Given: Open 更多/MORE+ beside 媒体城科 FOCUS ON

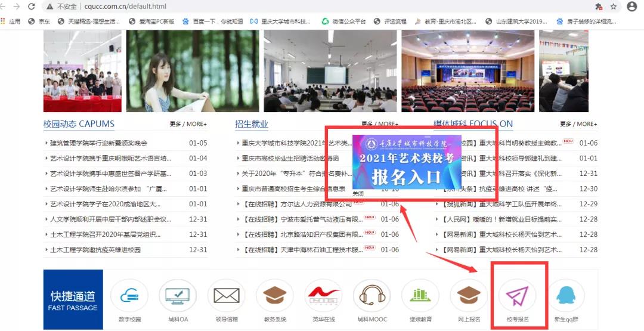Looking at the screenshot, I should (x=578, y=124).
